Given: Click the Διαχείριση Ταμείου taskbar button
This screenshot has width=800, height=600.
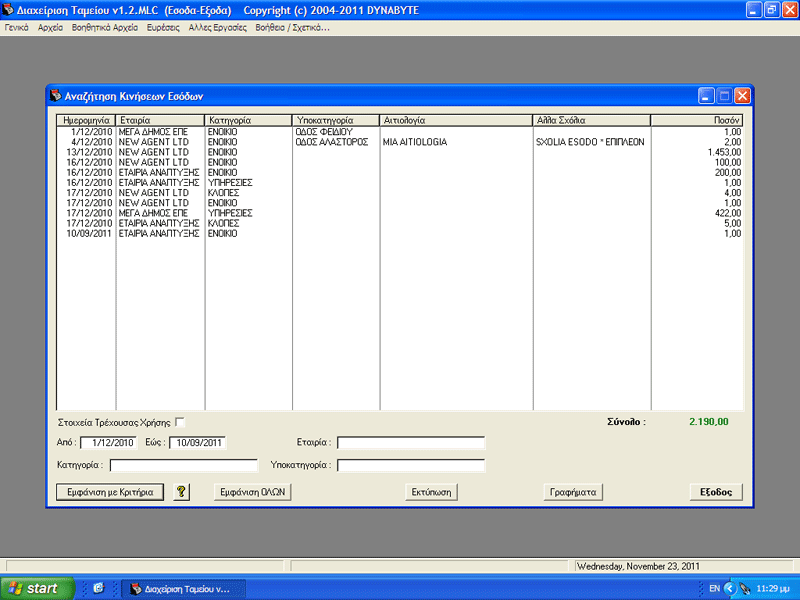Looking at the screenshot, I should (x=183, y=589).
